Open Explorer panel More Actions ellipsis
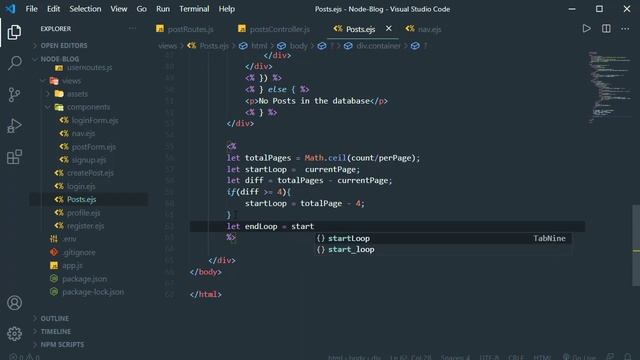 (132, 28)
